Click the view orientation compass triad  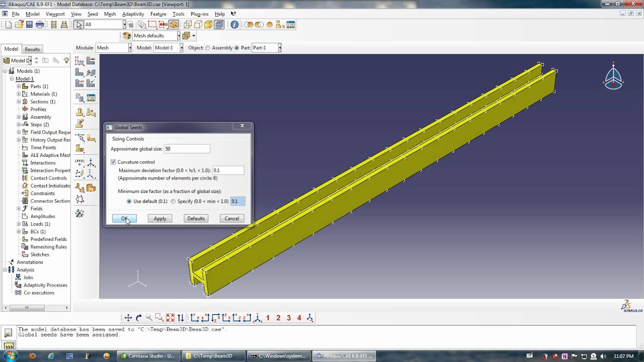coord(613,77)
